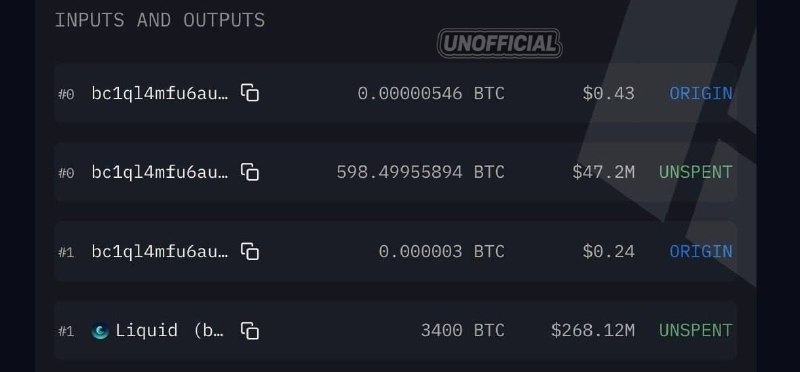The width and height of the screenshot is (800, 372).
Task: Copy address in the 598.49955894 BTC row
Action: [x=250, y=172]
